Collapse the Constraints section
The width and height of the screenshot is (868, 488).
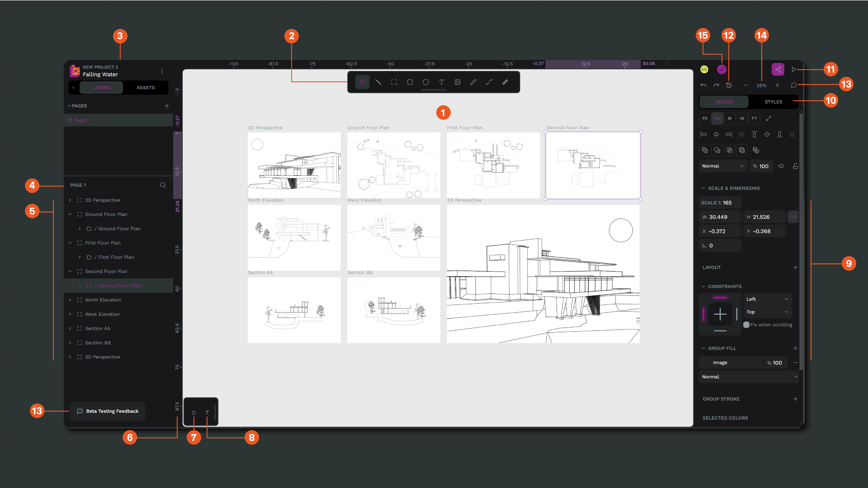point(704,287)
